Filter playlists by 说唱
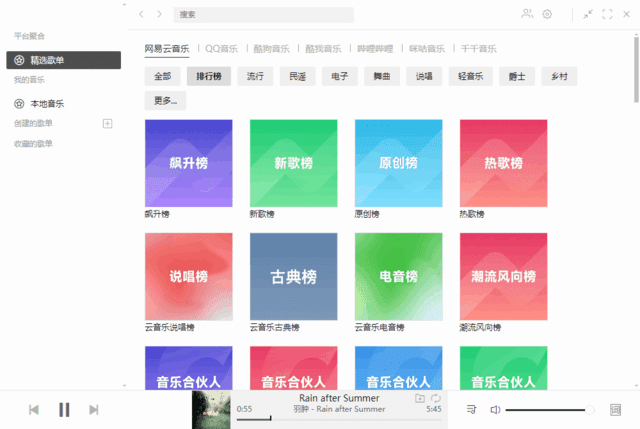640x429 pixels. tap(424, 76)
